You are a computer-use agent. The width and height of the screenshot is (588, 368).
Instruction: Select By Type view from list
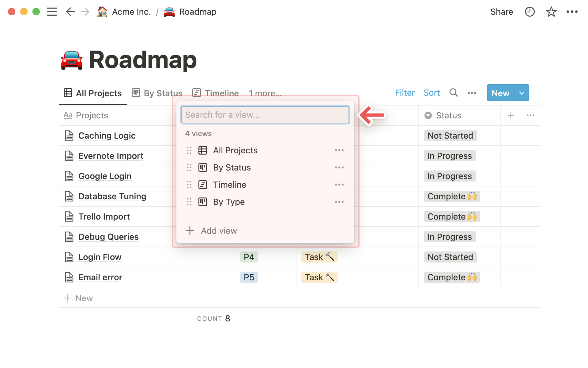(229, 202)
